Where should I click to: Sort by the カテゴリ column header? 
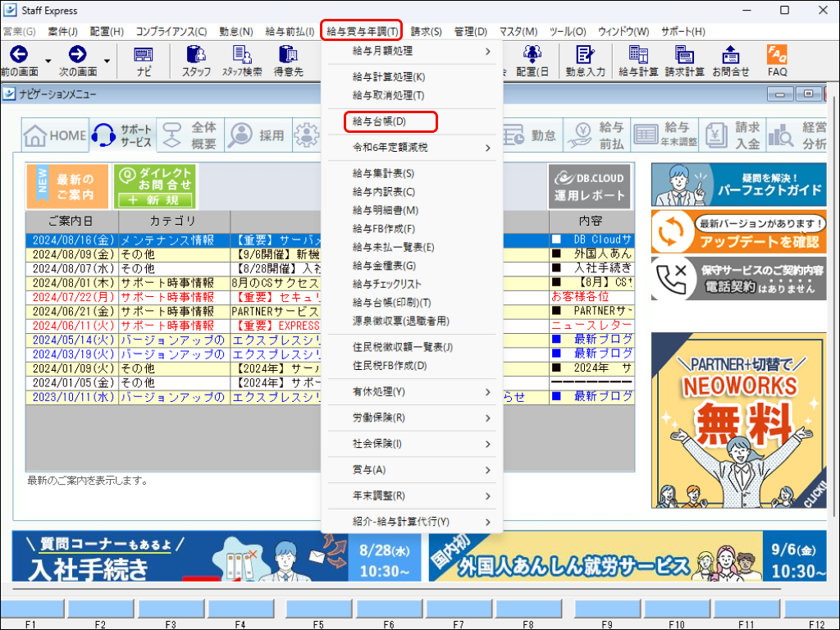174,221
